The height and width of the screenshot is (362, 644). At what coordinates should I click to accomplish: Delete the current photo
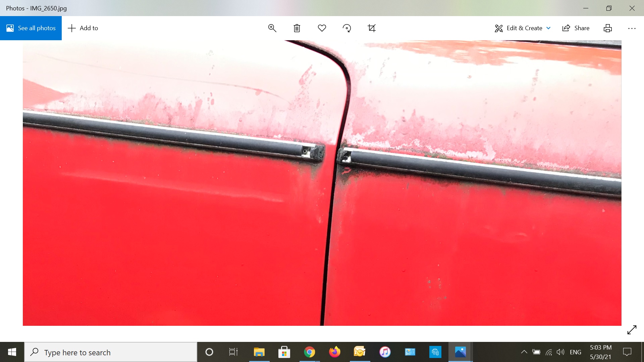297,28
